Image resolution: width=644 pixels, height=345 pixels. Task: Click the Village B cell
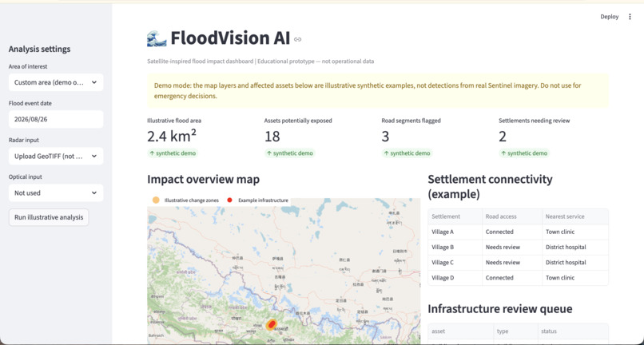pos(455,247)
